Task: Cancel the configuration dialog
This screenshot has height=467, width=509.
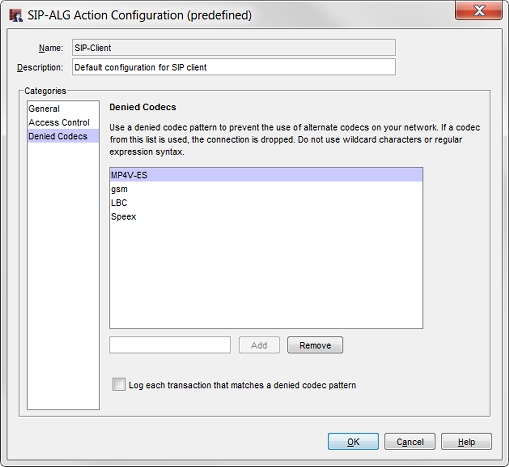Action: coord(410,442)
